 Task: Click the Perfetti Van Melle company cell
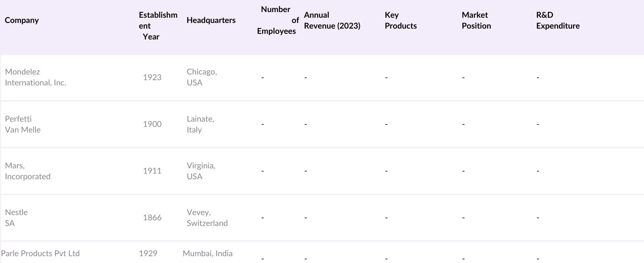coord(23,124)
